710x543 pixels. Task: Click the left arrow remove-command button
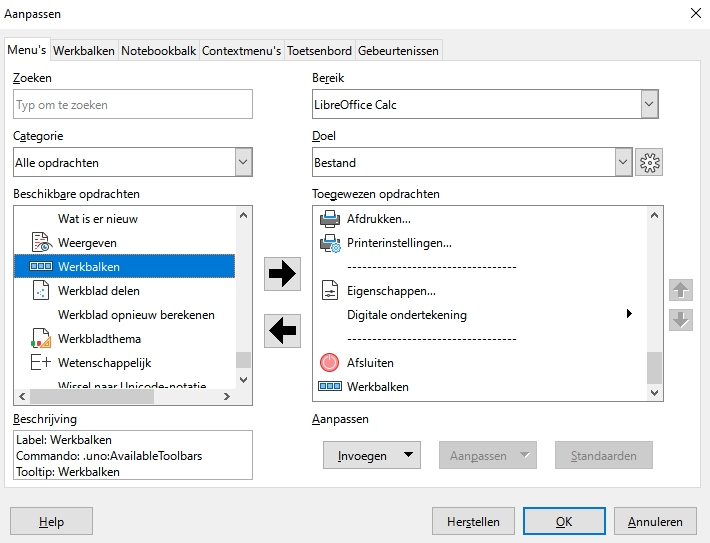click(x=283, y=330)
